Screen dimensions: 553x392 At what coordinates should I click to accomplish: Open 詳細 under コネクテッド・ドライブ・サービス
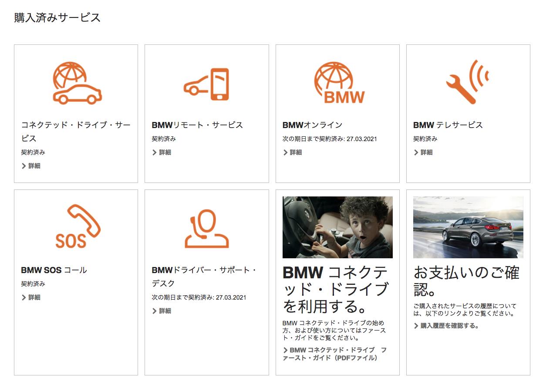pos(31,166)
